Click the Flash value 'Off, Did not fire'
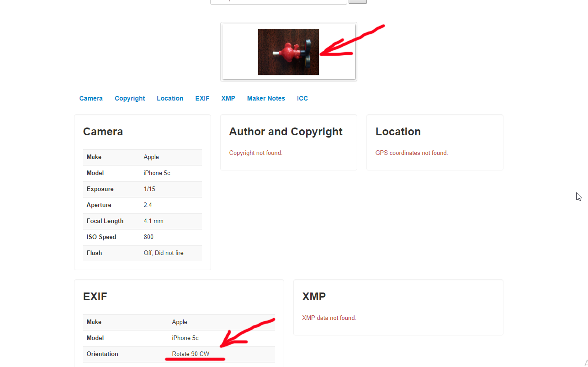This screenshot has height=367, width=588. [164, 253]
